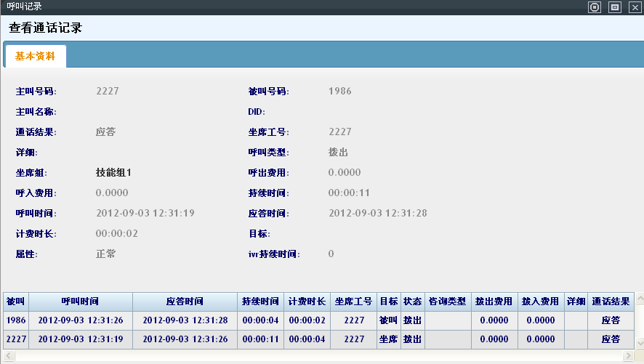Click the 应答时间 column header
This screenshot has width=644, height=364.
(x=185, y=302)
